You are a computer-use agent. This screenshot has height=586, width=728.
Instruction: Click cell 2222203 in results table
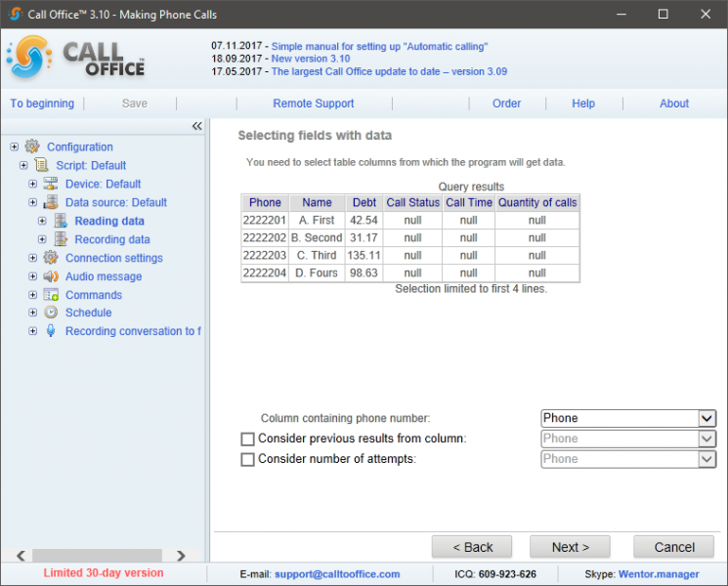click(x=265, y=256)
